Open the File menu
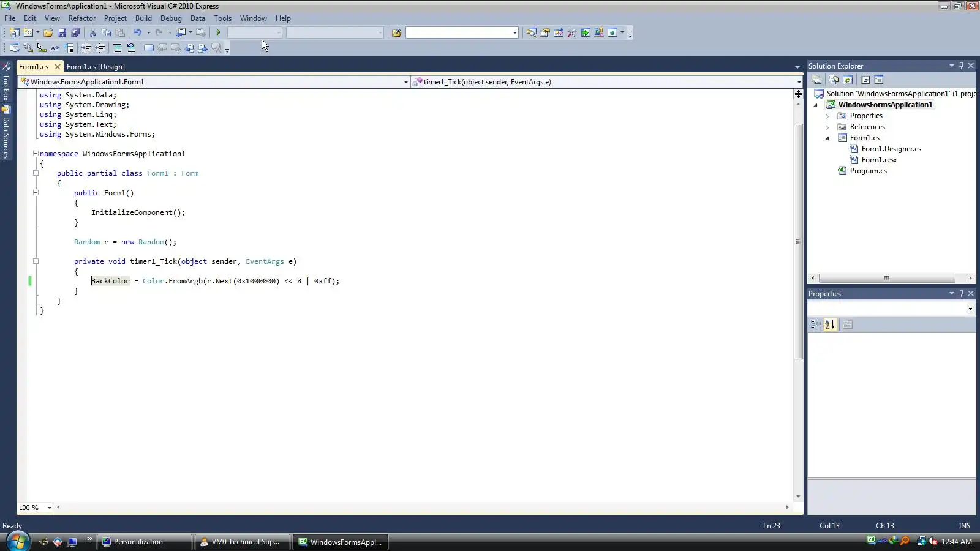The width and height of the screenshot is (980, 551). click(10, 18)
